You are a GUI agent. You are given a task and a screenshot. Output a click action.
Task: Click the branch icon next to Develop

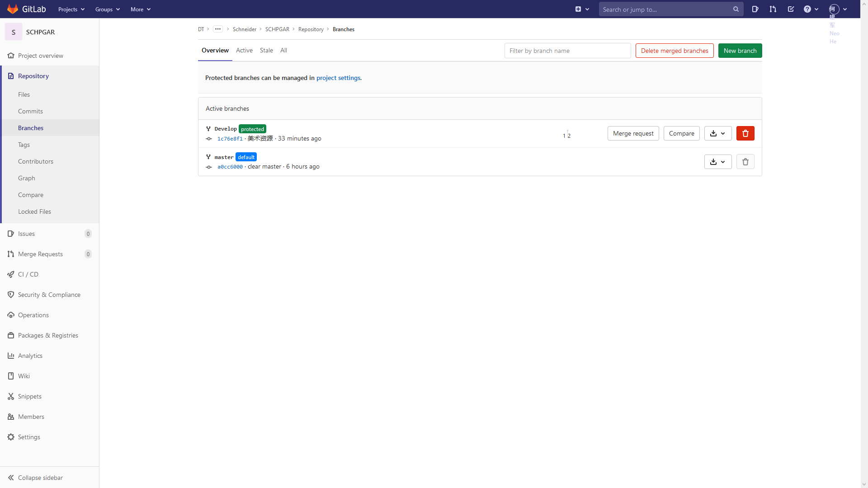[x=208, y=129]
